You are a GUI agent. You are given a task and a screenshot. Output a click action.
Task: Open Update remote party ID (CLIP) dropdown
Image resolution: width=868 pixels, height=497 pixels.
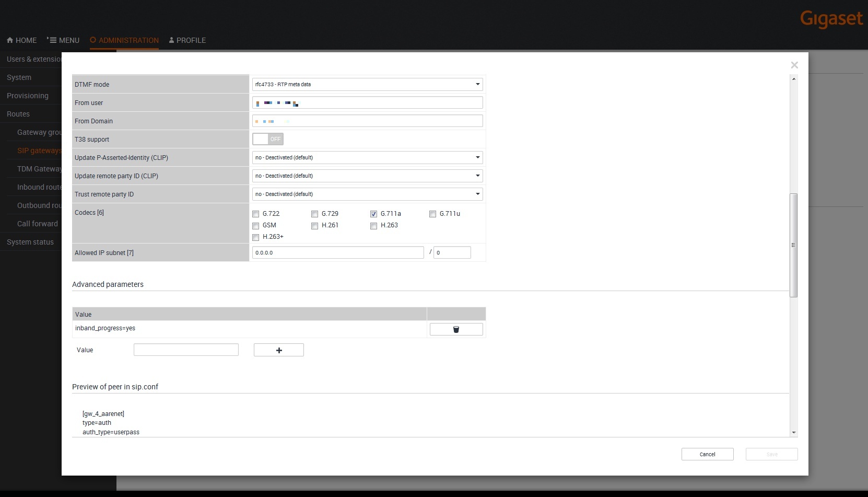point(368,176)
